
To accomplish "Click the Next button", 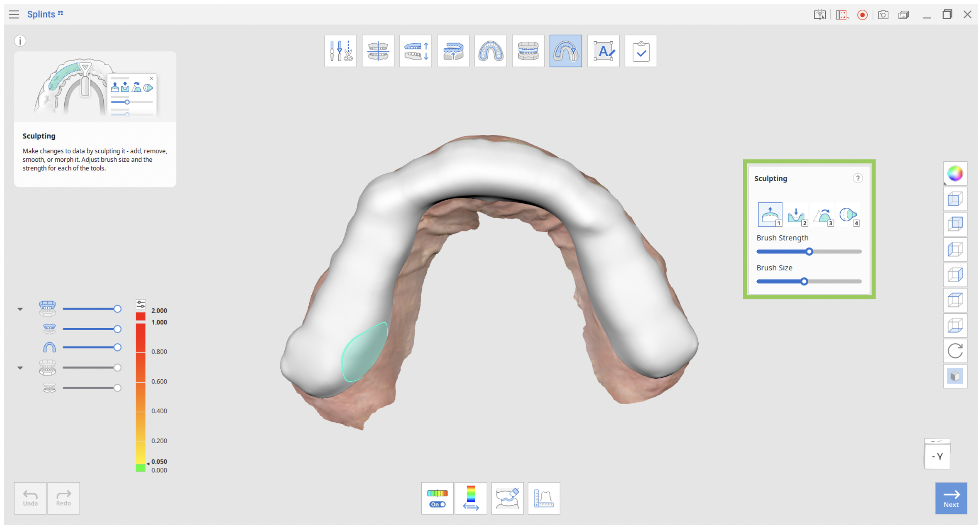I will (951, 498).
